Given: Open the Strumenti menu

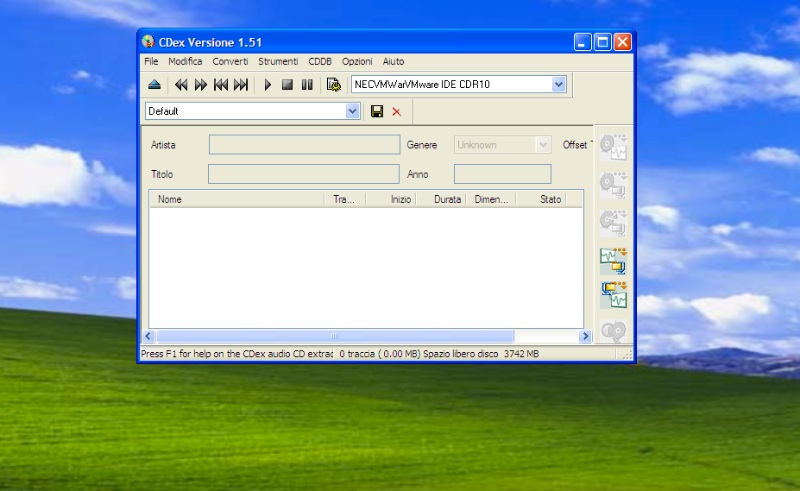Looking at the screenshot, I should [x=278, y=61].
